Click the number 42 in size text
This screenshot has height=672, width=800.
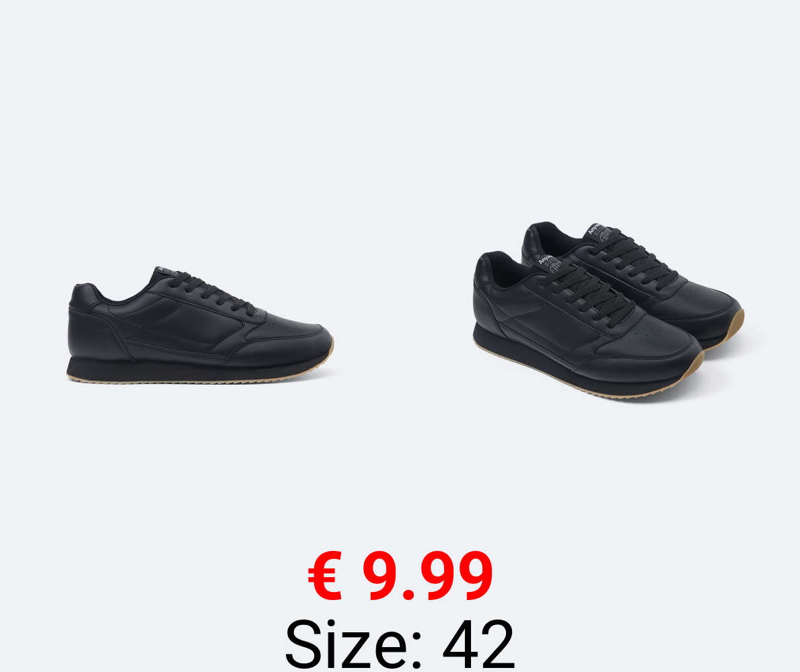point(478,643)
